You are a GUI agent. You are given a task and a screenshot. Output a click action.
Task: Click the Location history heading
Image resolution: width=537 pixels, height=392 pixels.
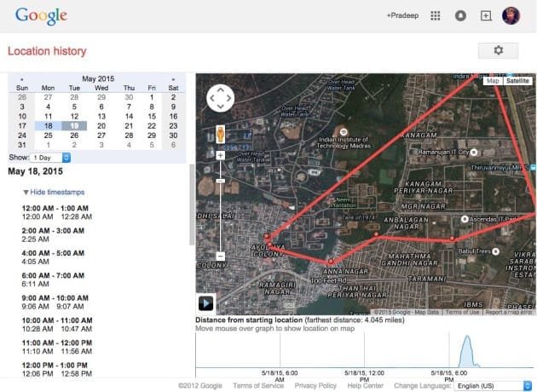click(47, 51)
